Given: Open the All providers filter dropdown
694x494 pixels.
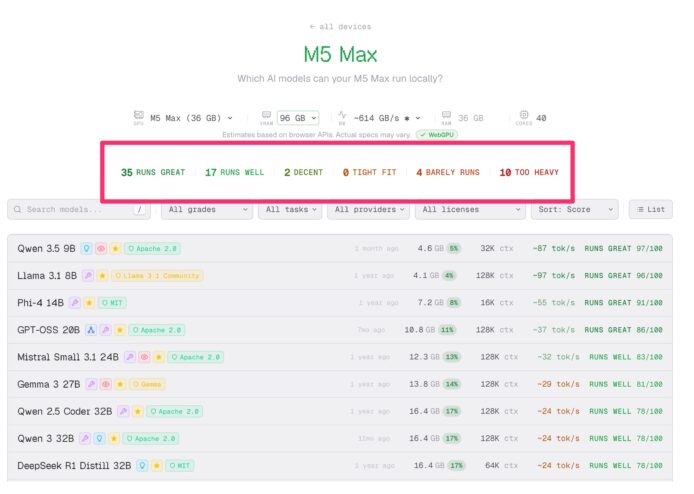Looking at the screenshot, I should 369,209.
